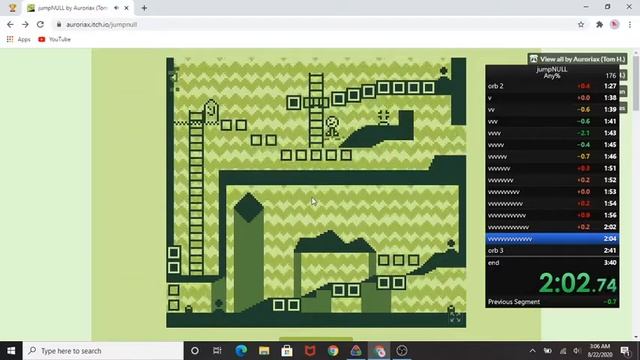
Task: Open a new browser tab
Action: tap(144, 8)
